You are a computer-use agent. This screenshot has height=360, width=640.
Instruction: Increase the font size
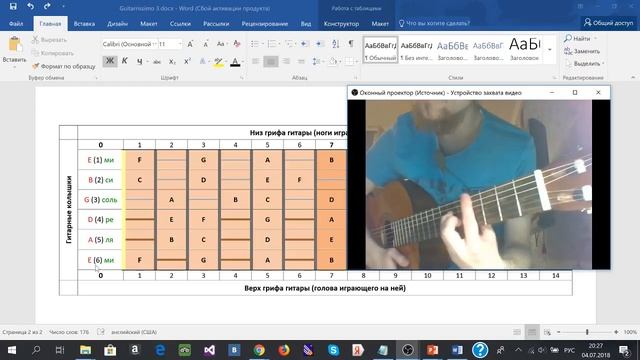click(190, 44)
